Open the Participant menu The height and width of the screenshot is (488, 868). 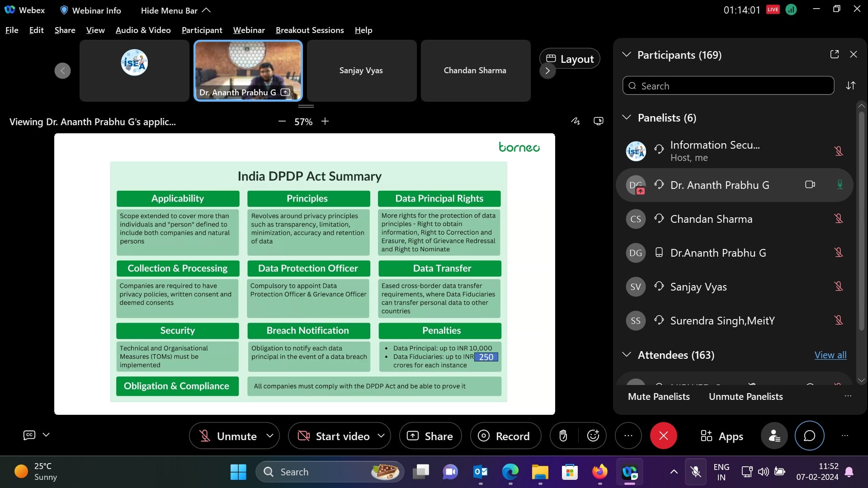click(x=202, y=30)
